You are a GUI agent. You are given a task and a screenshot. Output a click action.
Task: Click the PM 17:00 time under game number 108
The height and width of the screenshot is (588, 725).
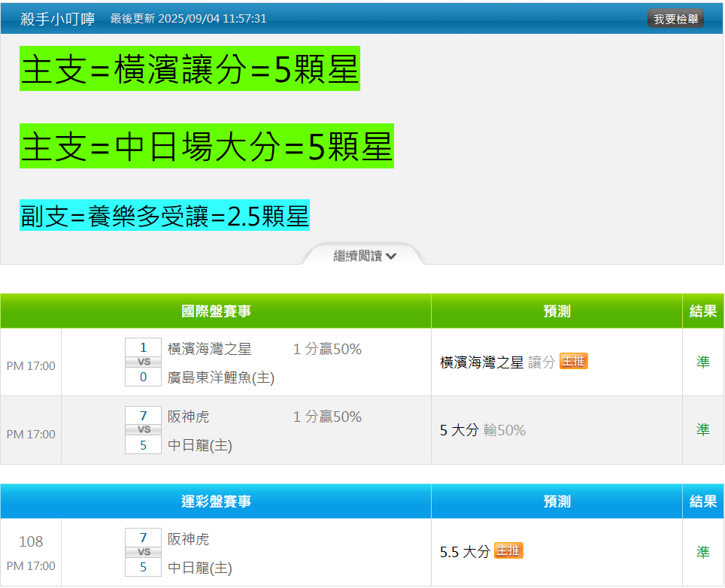(31, 565)
